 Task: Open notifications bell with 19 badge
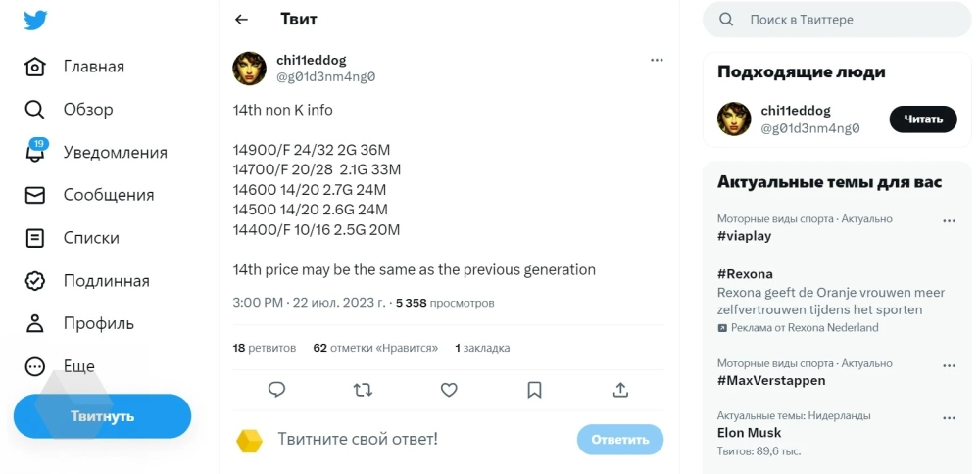coord(35,152)
